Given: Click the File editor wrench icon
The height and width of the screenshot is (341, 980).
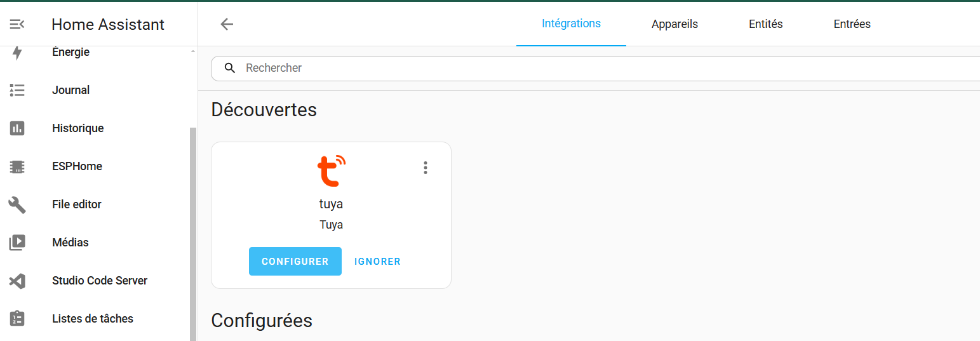Looking at the screenshot, I should pyautogui.click(x=17, y=204).
